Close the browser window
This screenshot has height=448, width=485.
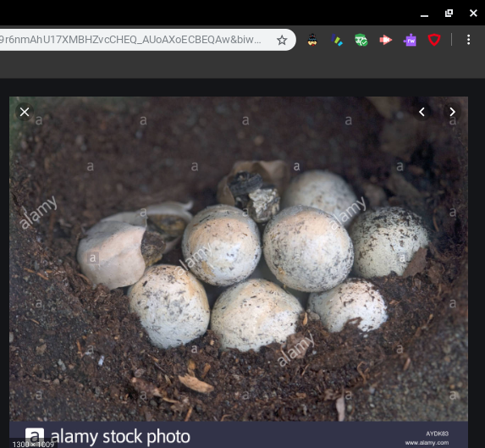[473, 13]
